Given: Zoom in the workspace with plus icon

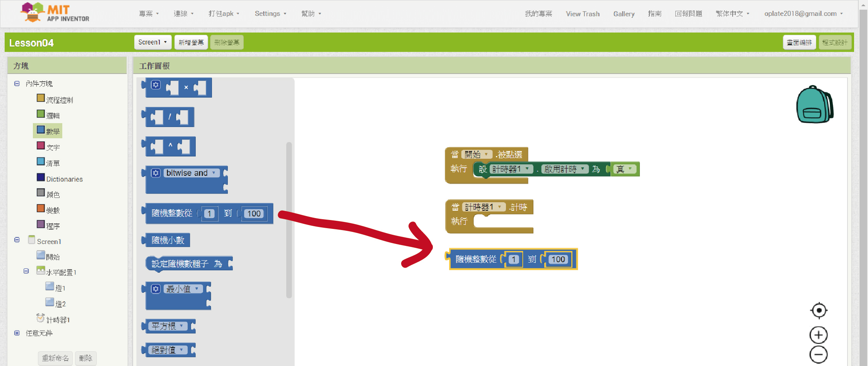Looking at the screenshot, I should point(818,335).
